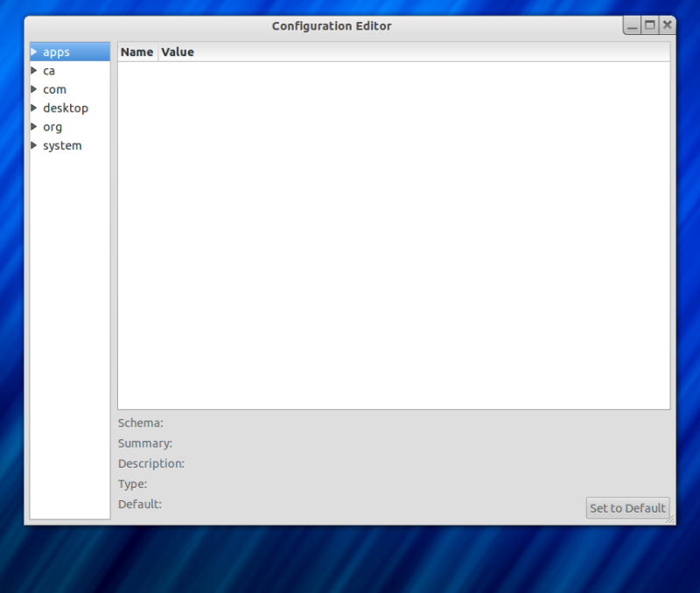The width and height of the screenshot is (700, 593).
Task: Expand the apps tree node arrow
Action: pos(34,52)
